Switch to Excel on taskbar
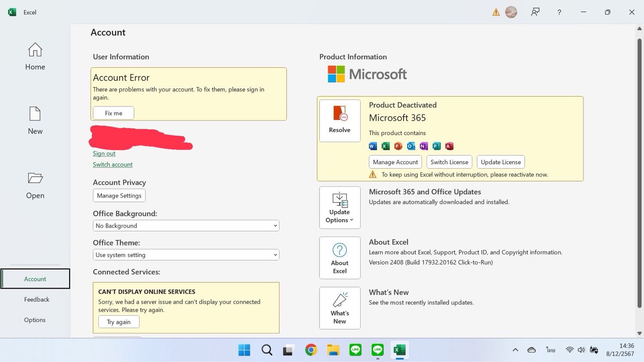The width and height of the screenshot is (644, 362). tap(400, 350)
